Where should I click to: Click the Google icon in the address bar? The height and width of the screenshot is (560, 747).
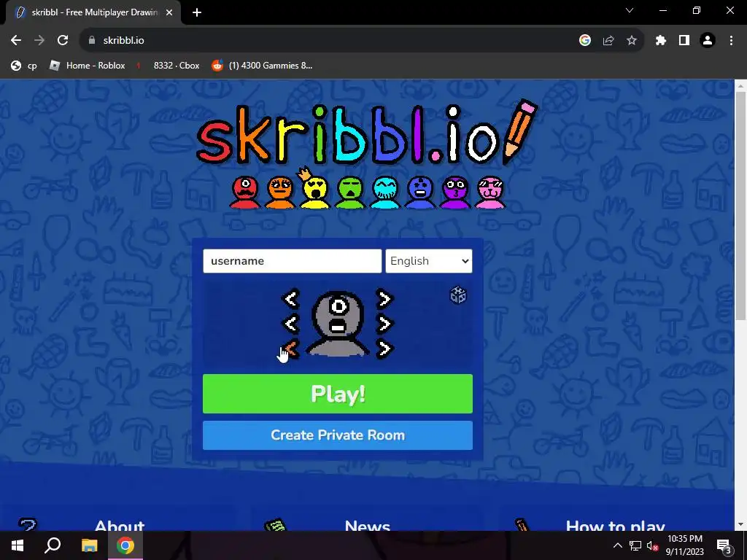click(585, 41)
